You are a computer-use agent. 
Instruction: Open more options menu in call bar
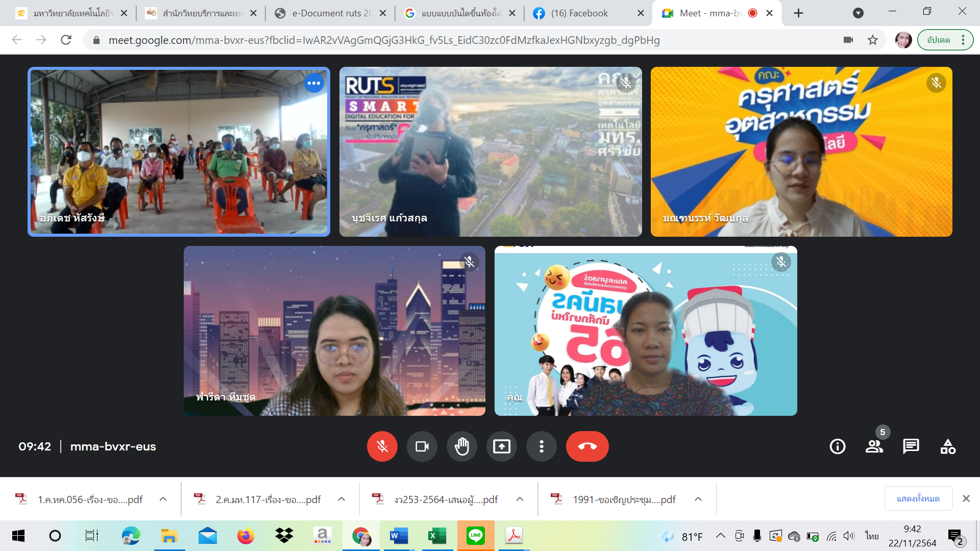541,446
